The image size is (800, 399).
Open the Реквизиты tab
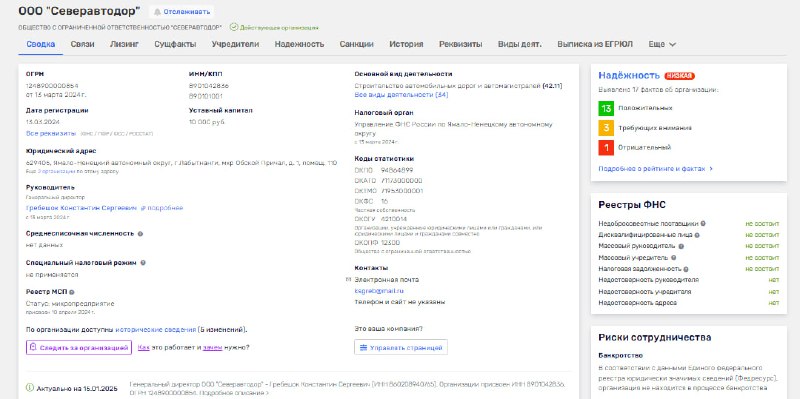tap(460, 44)
